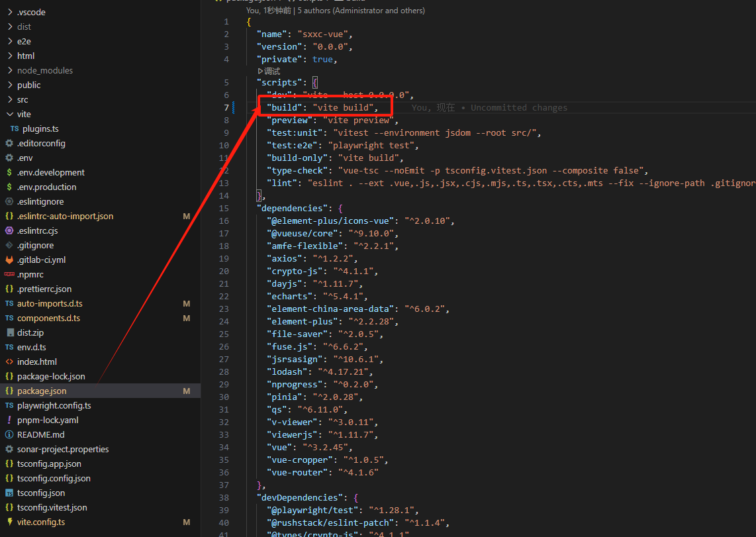The width and height of the screenshot is (756, 537).
Task: Click the npm icon next to .npmrc
Action: 9,274
